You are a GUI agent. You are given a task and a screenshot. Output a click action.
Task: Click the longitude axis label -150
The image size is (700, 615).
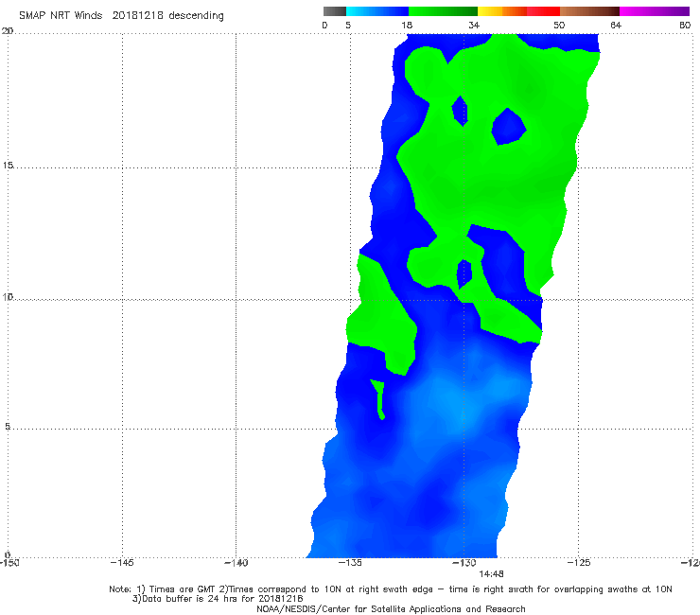[9, 562]
